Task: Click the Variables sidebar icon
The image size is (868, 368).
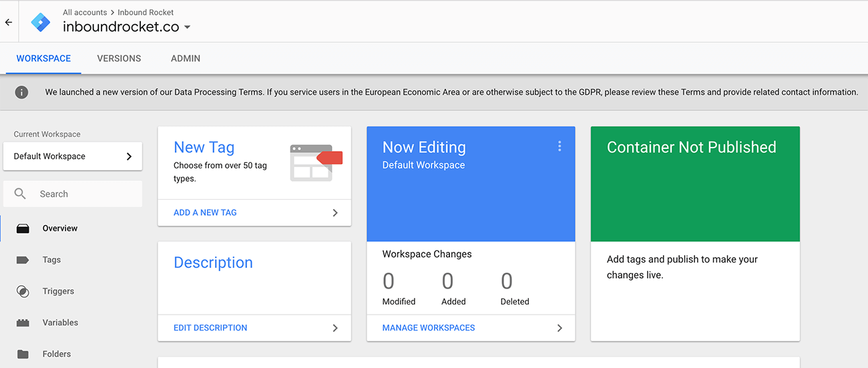Action: 23,323
